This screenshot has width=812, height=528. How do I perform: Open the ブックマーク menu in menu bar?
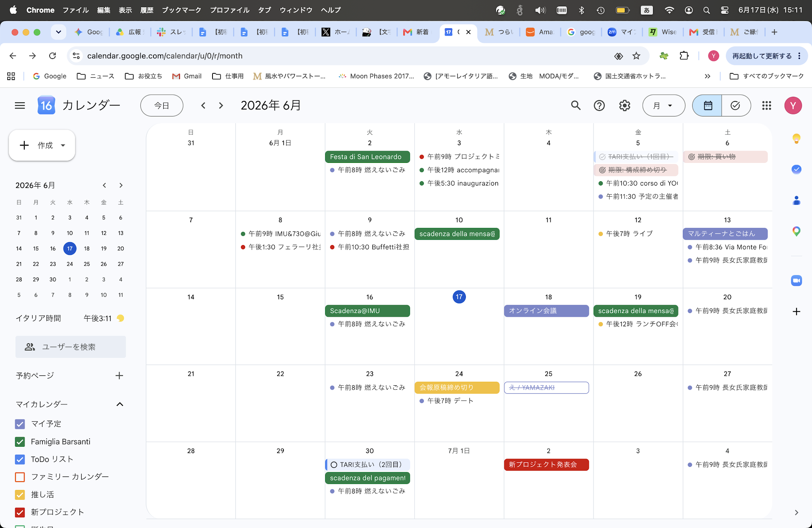[181, 10]
